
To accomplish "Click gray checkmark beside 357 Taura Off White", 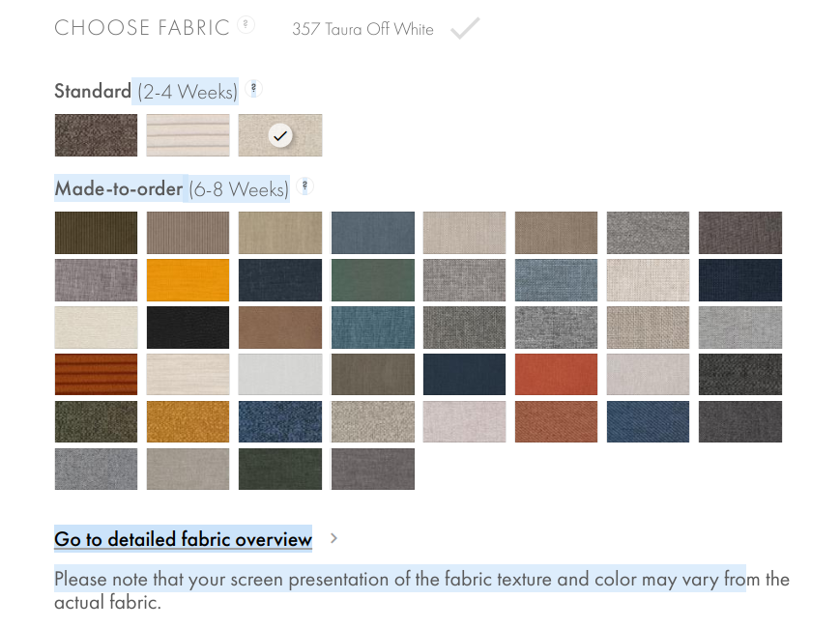I will tap(465, 28).
